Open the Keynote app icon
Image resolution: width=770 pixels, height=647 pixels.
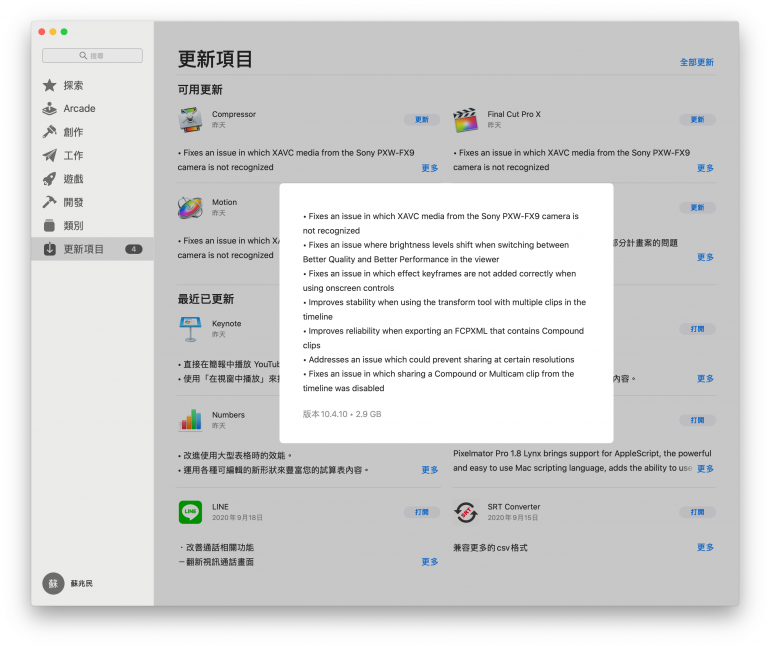coord(191,329)
